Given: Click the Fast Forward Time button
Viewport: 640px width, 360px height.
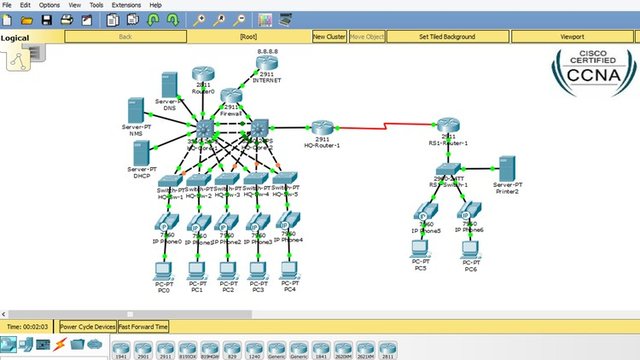Looking at the screenshot, I should (143, 327).
